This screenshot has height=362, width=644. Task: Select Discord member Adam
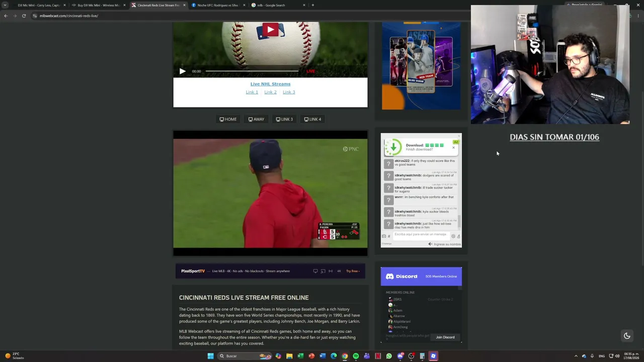[x=397, y=310]
